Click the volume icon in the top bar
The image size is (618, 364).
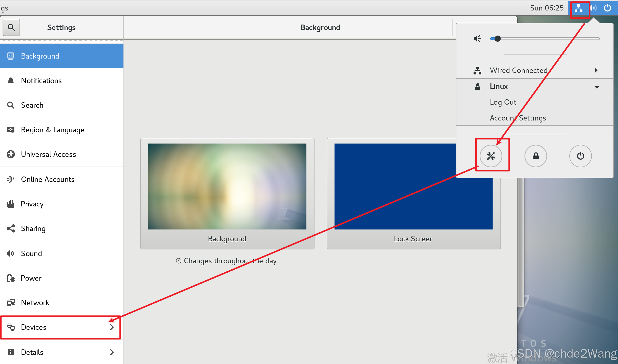tap(593, 8)
